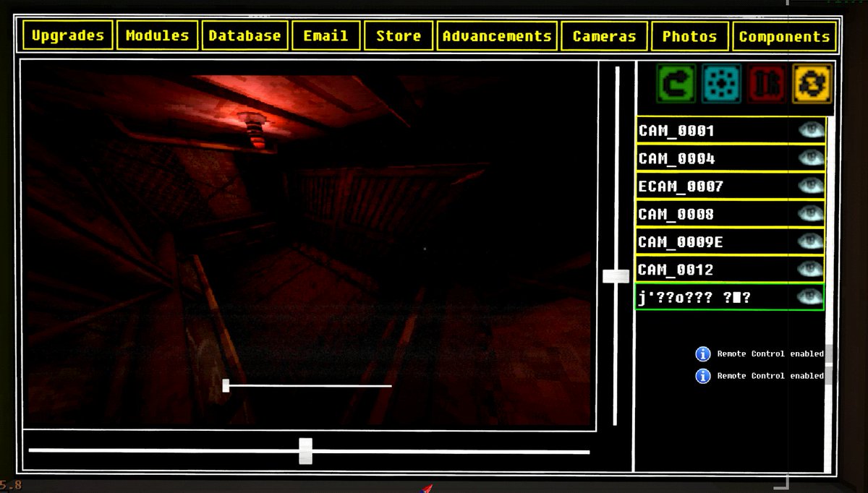Toggle the eye icon for ECAM_0007
Screen dimensions: 868x493
811,186
